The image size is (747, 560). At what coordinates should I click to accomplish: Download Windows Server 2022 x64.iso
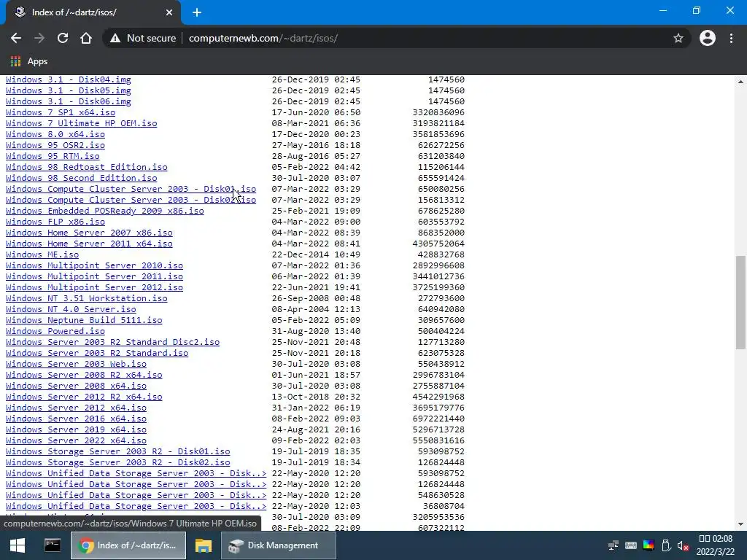[76, 441]
